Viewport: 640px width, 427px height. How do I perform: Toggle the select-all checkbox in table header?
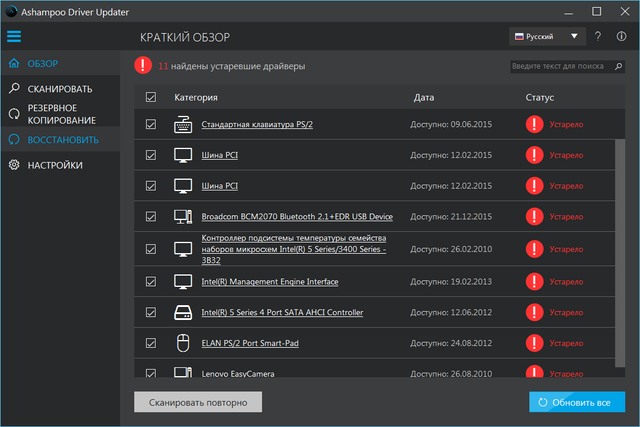(151, 98)
